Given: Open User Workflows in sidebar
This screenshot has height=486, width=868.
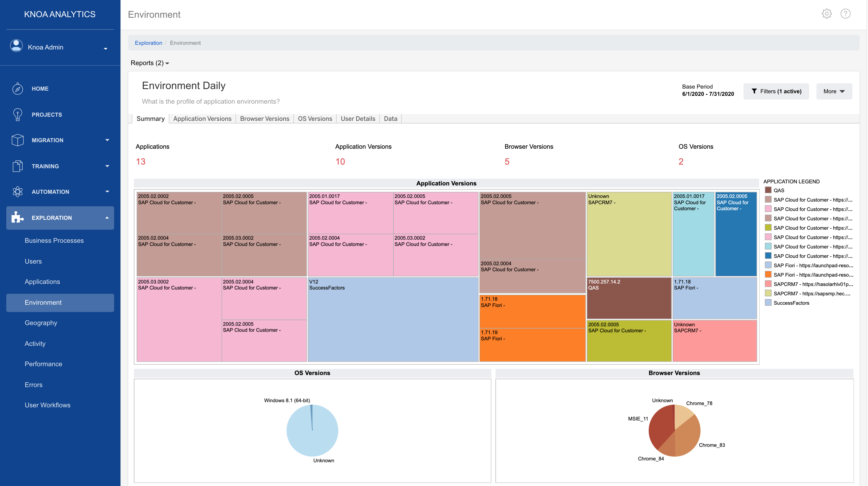Looking at the screenshot, I should click(47, 405).
